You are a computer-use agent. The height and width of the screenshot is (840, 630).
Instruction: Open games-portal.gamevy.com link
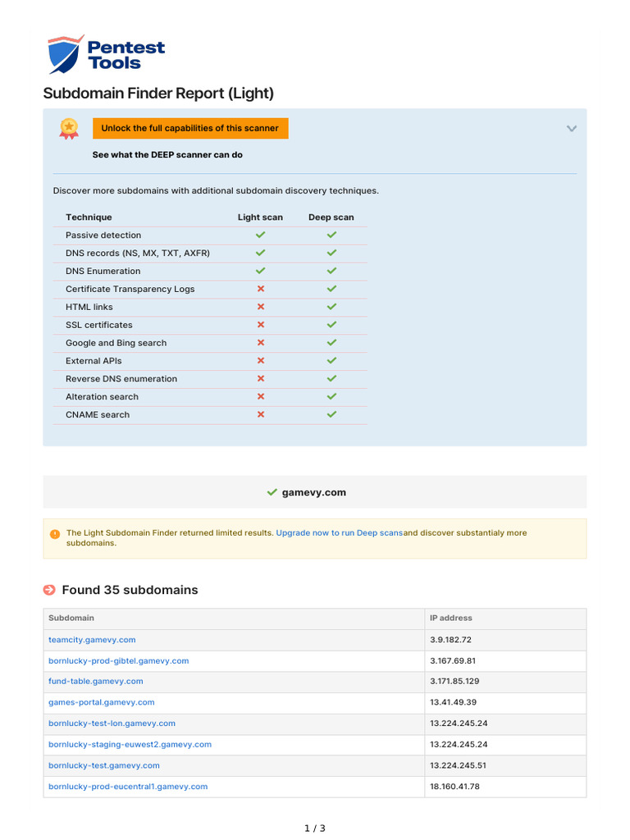pyautogui.click(x=101, y=702)
